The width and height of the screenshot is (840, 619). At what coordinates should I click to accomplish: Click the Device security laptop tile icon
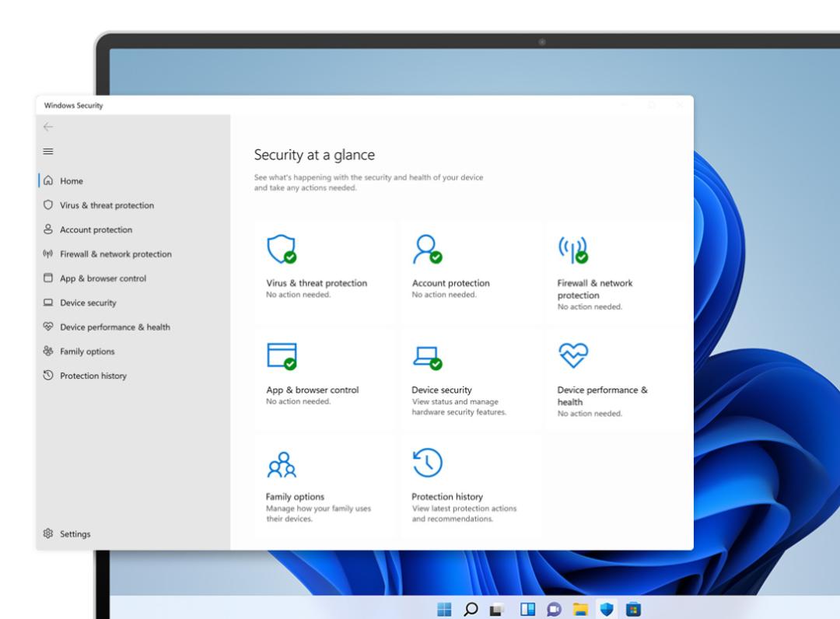(426, 356)
